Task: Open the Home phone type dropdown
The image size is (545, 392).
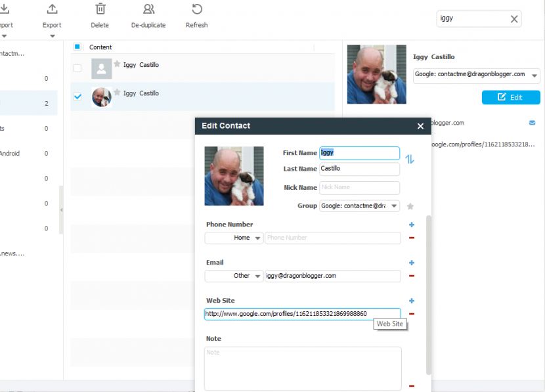Action: pyautogui.click(x=257, y=238)
